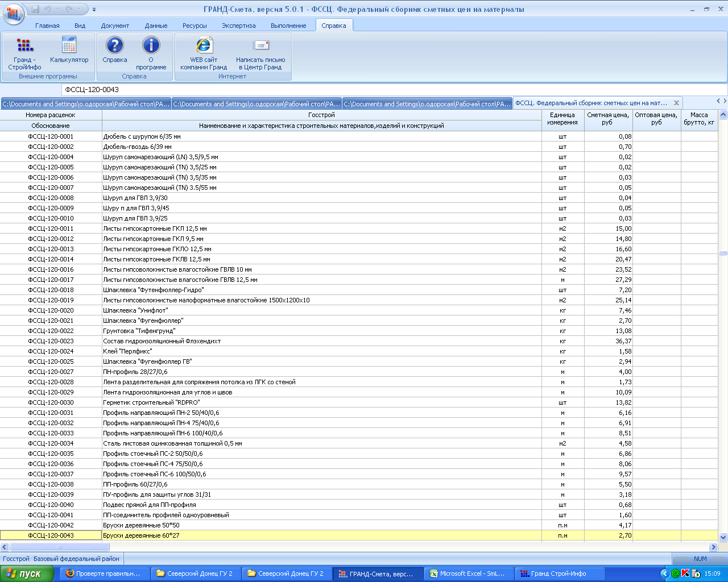The width and height of the screenshot is (728, 582).
Task: Select row ФССЦ-120-0020 Шпаклевка Унифлот
Action: [51, 310]
